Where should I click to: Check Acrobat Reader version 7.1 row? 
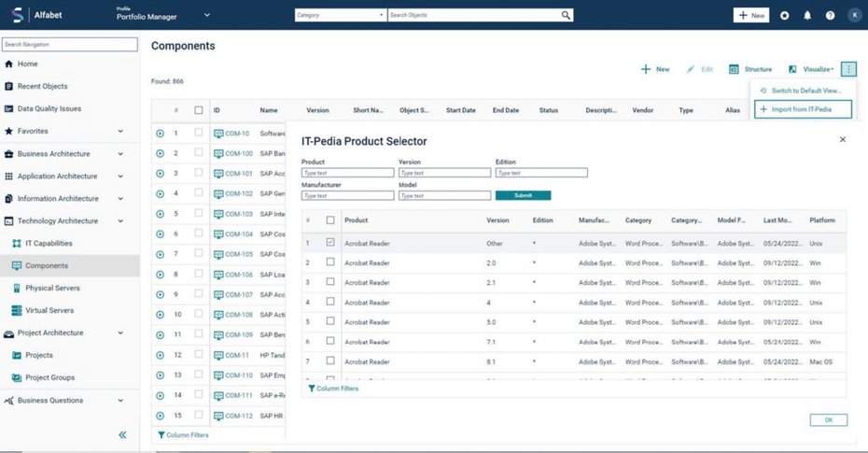(330, 341)
